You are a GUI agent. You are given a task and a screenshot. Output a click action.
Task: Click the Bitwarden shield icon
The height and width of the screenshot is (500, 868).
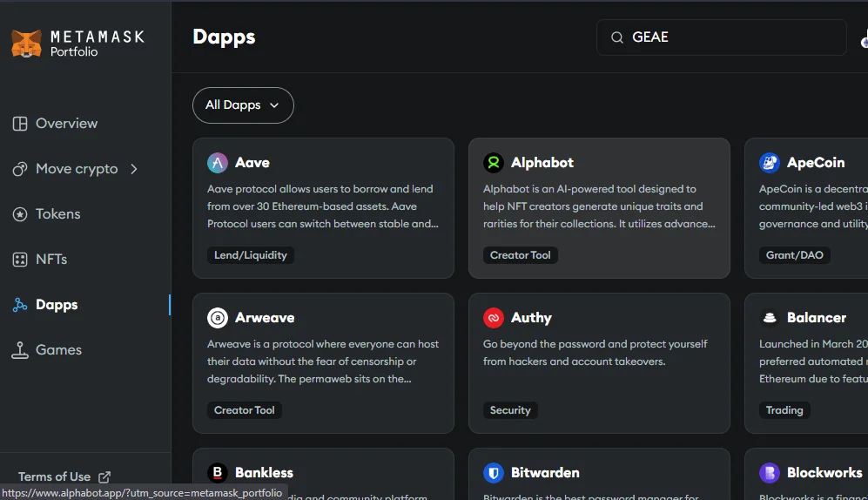494,473
